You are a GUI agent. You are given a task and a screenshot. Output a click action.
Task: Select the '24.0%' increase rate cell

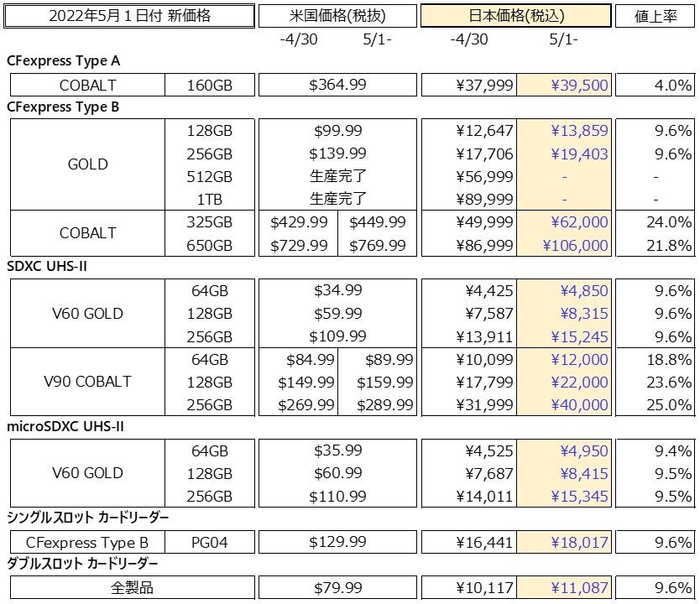pyautogui.click(x=669, y=222)
